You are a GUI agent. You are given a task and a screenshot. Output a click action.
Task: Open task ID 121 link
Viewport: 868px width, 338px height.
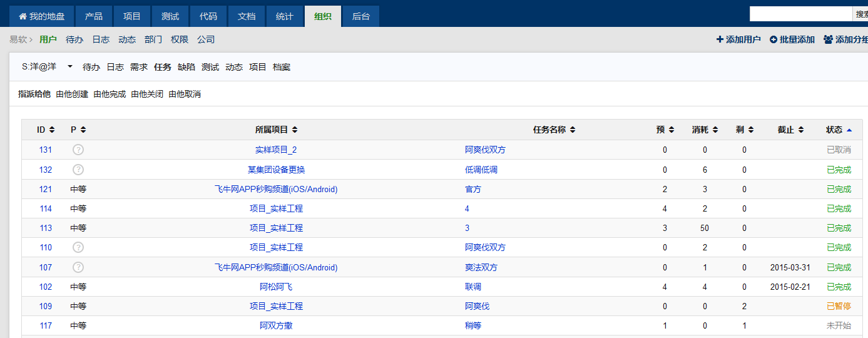46,189
